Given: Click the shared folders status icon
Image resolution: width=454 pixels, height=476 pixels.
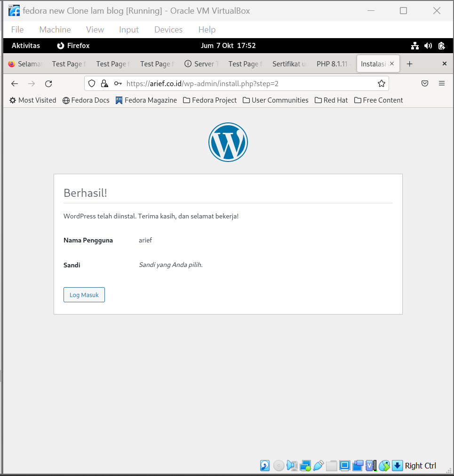Looking at the screenshot, I should 332,465.
